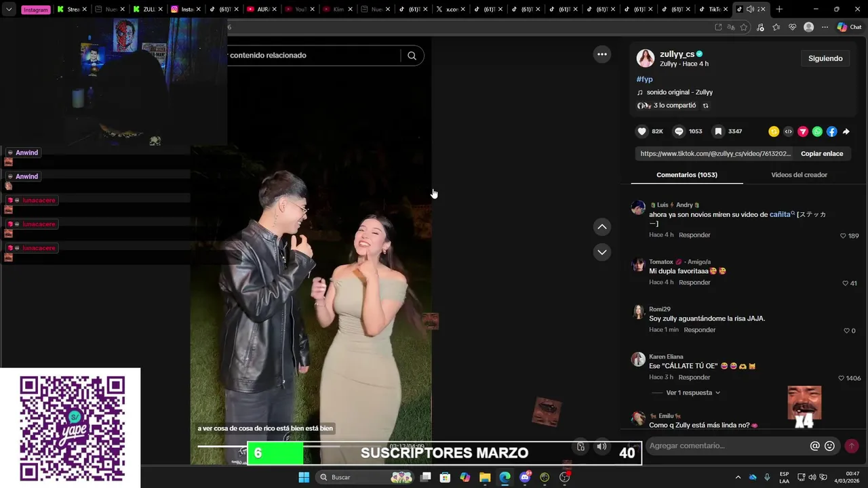Toggle Siguiendo follow button
868x488 pixels.
[825, 58]
